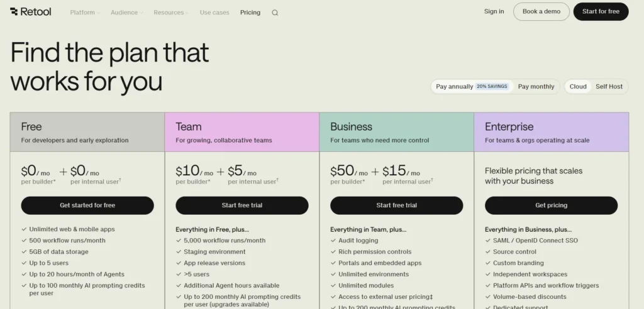Select Pay annually billing option
This screenshot has height=309, width=644.
[x=455, y=87]
